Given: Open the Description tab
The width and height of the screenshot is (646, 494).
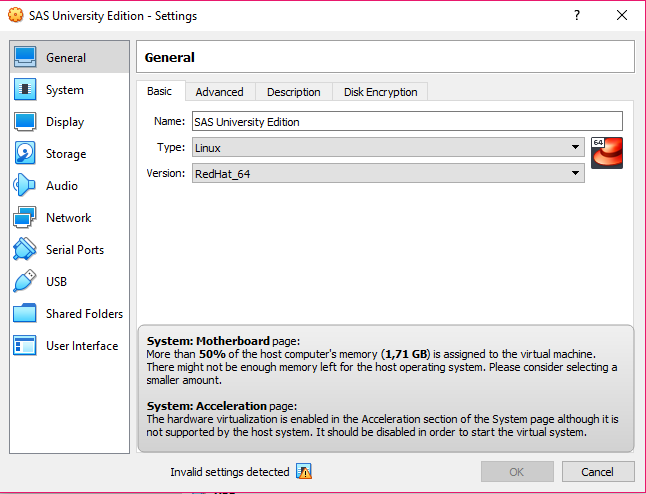Looking at the screenshot, I should 294,92.
